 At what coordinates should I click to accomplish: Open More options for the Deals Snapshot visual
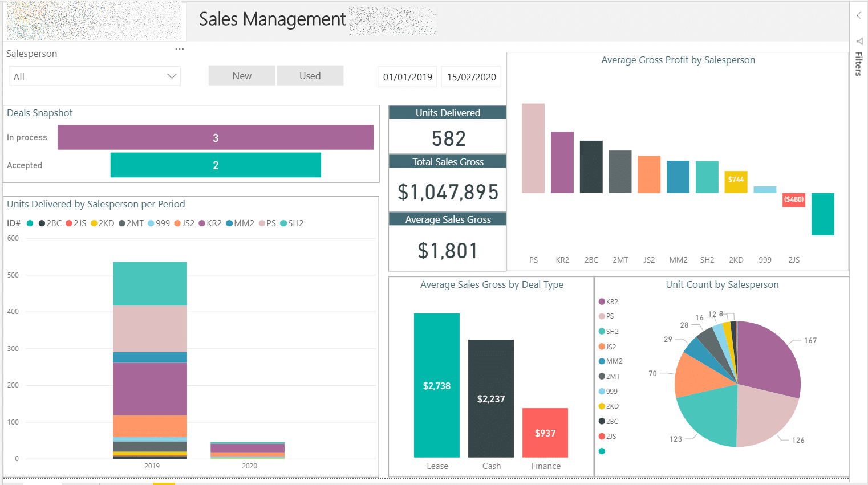[180, 48]
